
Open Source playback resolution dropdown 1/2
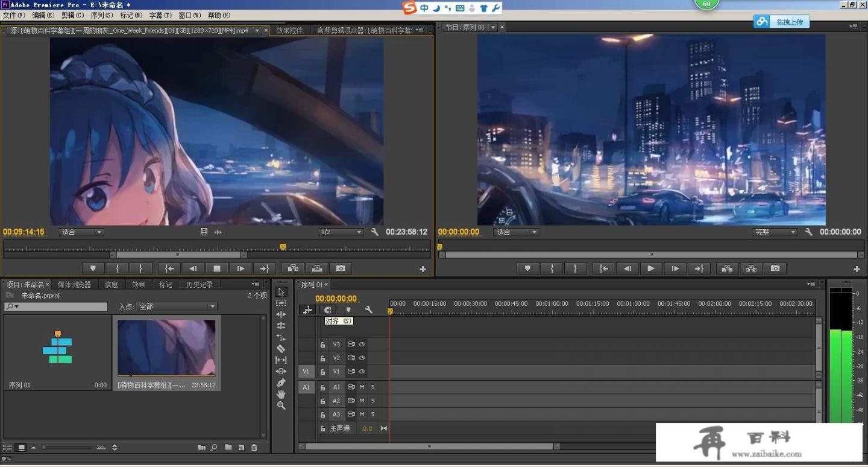point(341,232)
